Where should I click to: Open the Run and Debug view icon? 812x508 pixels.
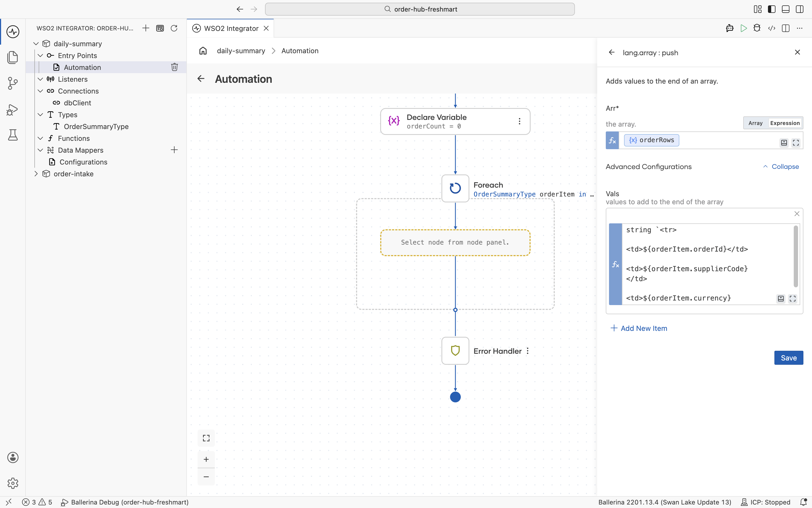tap(13, 110)
